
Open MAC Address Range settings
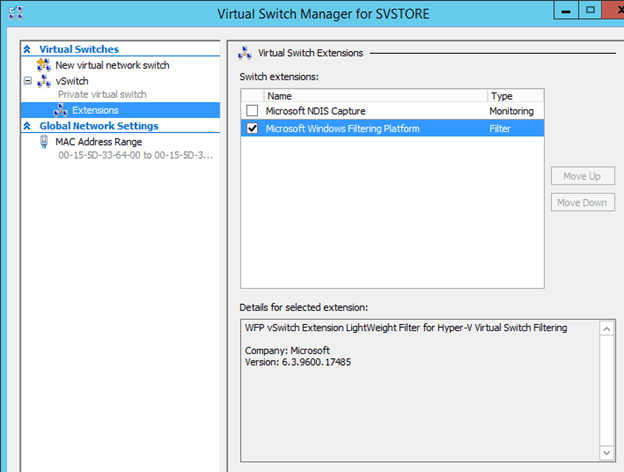pos(98,142)
